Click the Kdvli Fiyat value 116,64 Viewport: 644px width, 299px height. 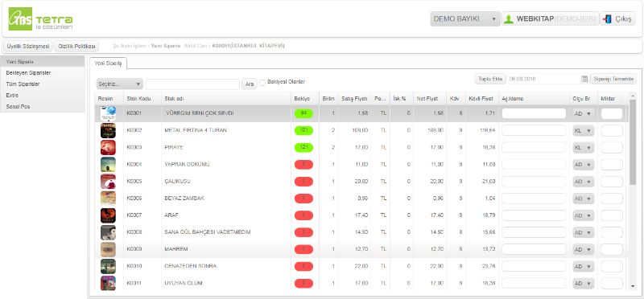pos(489,130)
